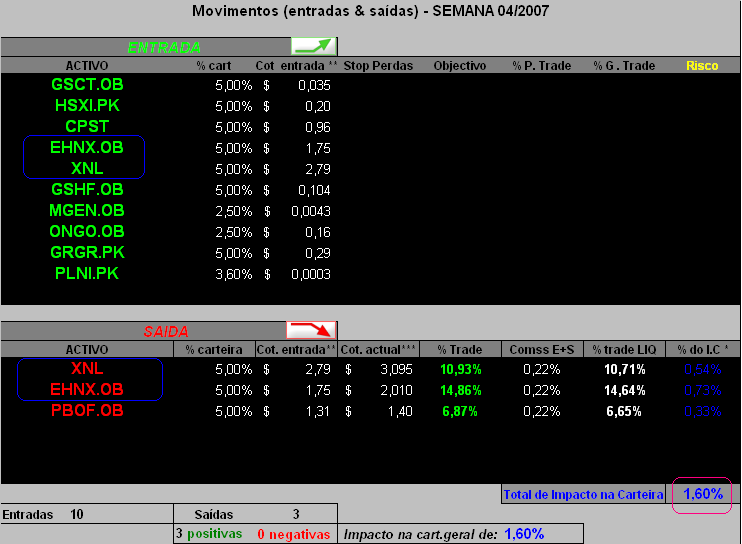This screenshot has width=742, height=544.
Task: Select the 0,73% I.C value
Action: [x=703, y=390]
